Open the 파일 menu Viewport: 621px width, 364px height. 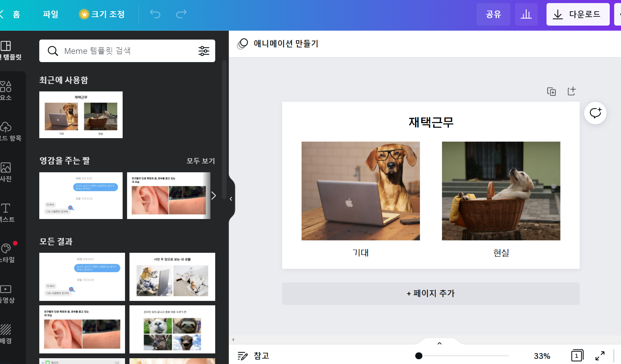51,14
